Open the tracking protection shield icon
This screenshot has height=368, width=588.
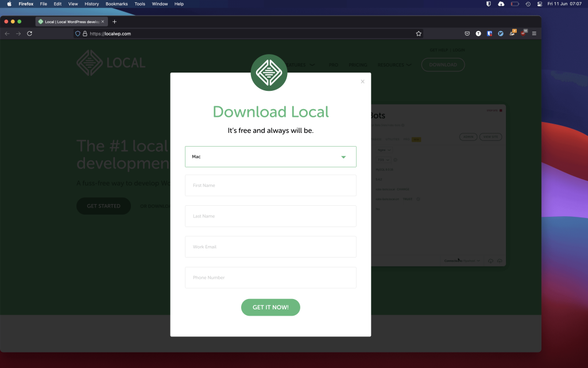78,33
